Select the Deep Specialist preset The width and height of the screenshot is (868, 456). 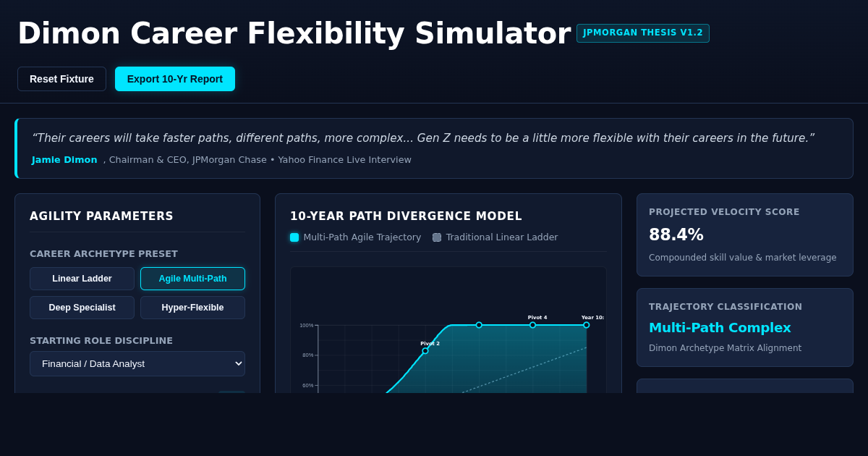pos(82,308)
